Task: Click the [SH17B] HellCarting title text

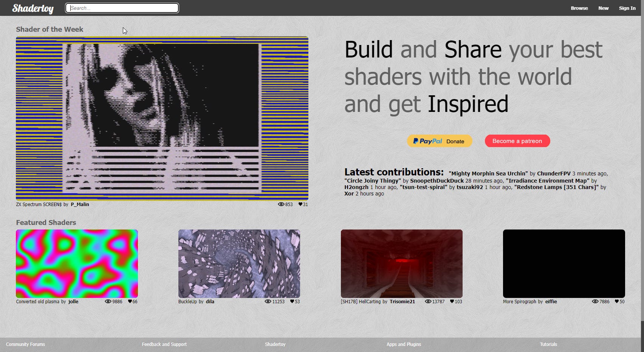Action: tap(361, 301)
